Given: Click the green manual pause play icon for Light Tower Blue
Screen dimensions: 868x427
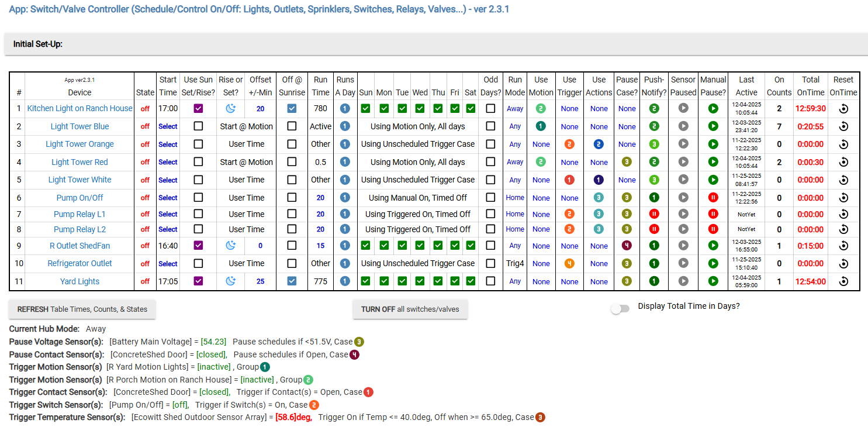Looking at the screenshot, I should (713, 126).
